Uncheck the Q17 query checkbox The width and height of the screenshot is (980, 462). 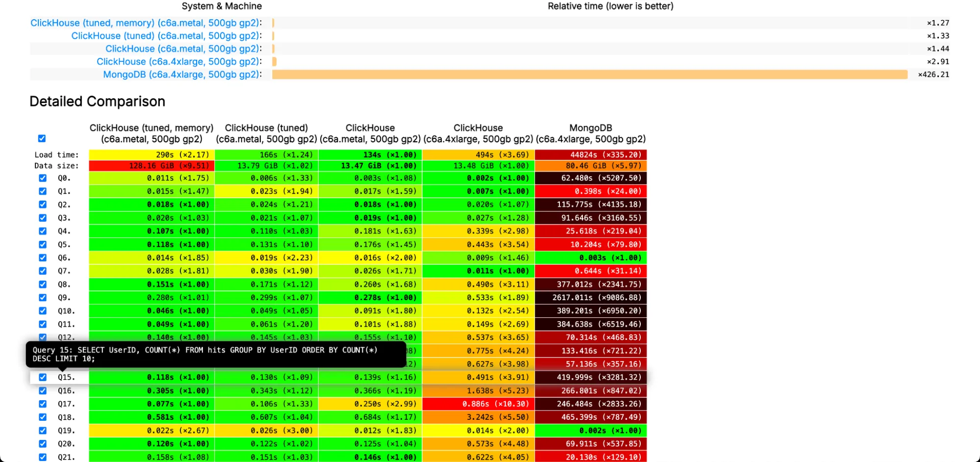click(x=43, y=404)
